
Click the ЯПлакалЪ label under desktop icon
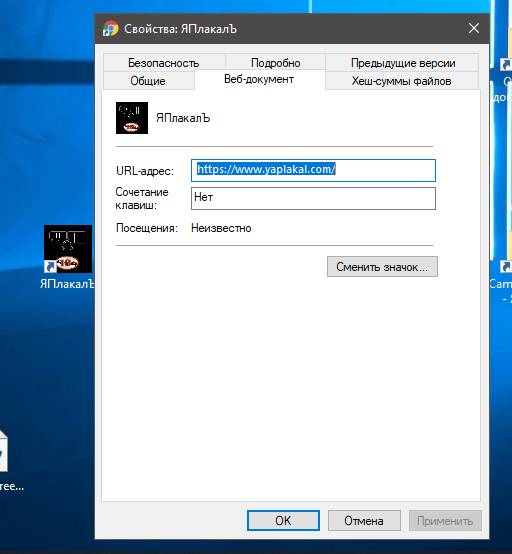[x=67, y=284]
